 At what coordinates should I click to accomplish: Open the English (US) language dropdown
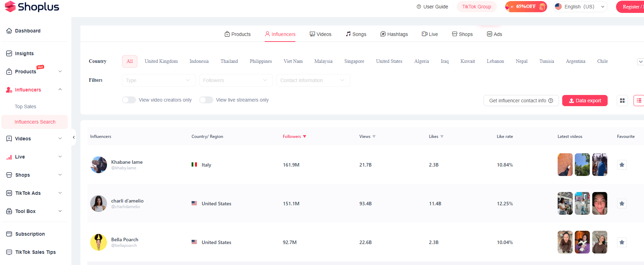[580, 7]
